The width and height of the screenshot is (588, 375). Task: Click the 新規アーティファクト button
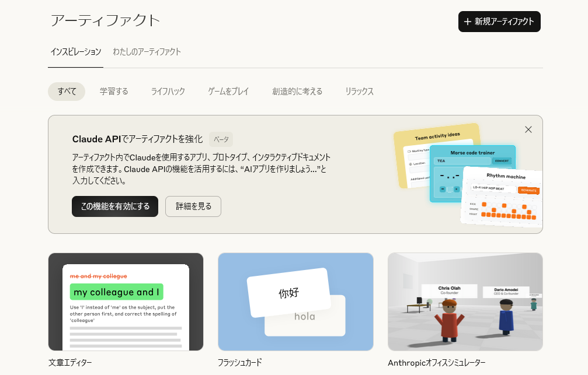[x=499, y=22]
